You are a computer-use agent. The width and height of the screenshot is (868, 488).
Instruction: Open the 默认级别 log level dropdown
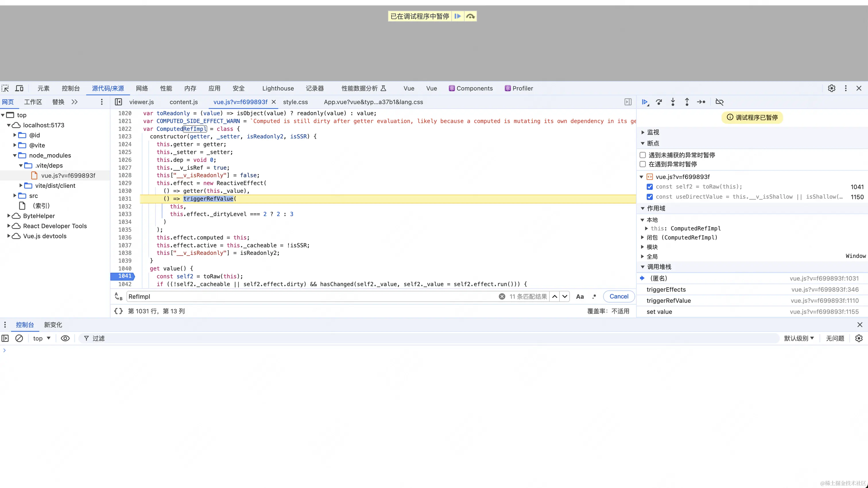click(799, 338)
